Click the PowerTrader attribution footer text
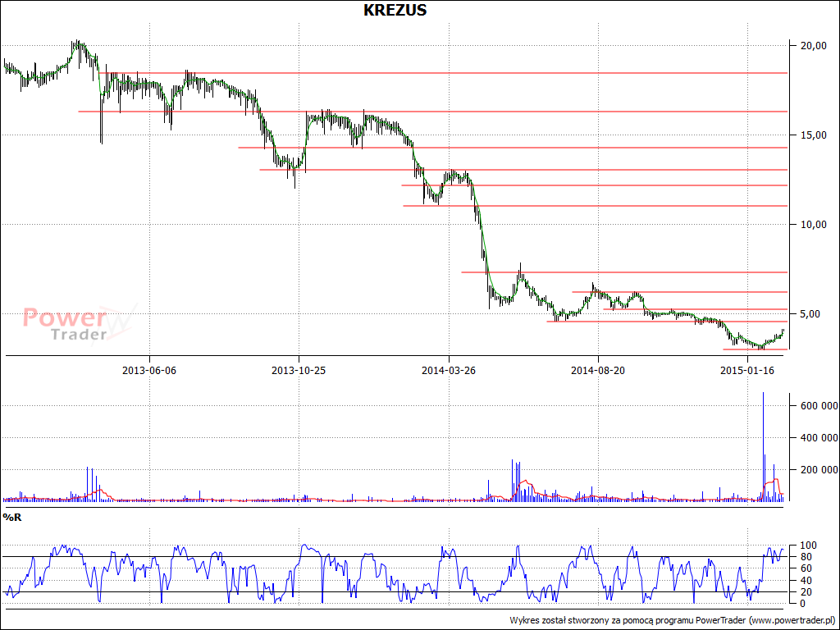840x630 pixels. (673, 620)
